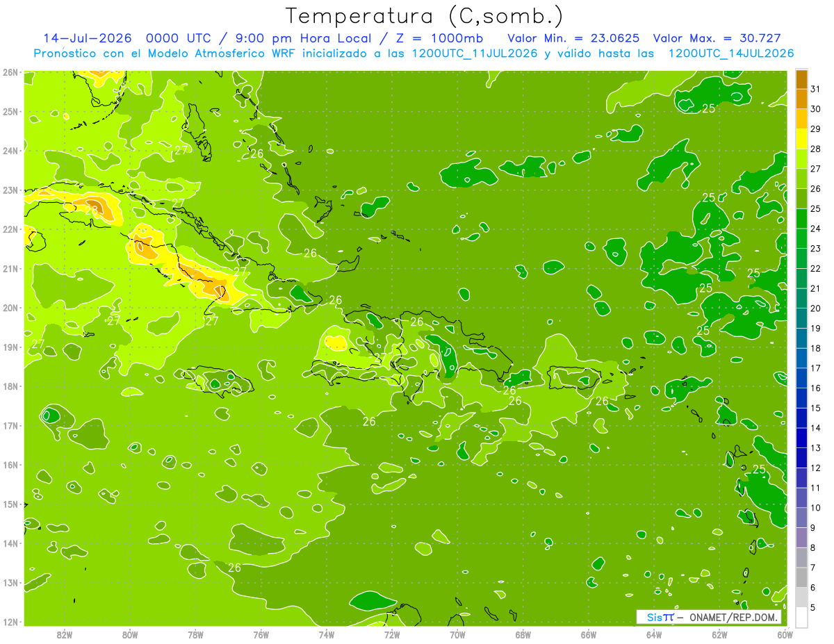The width and height of the screenshot is (834, 644).
Task: Click the 18N latitude axis label
Action: [10, 386]
